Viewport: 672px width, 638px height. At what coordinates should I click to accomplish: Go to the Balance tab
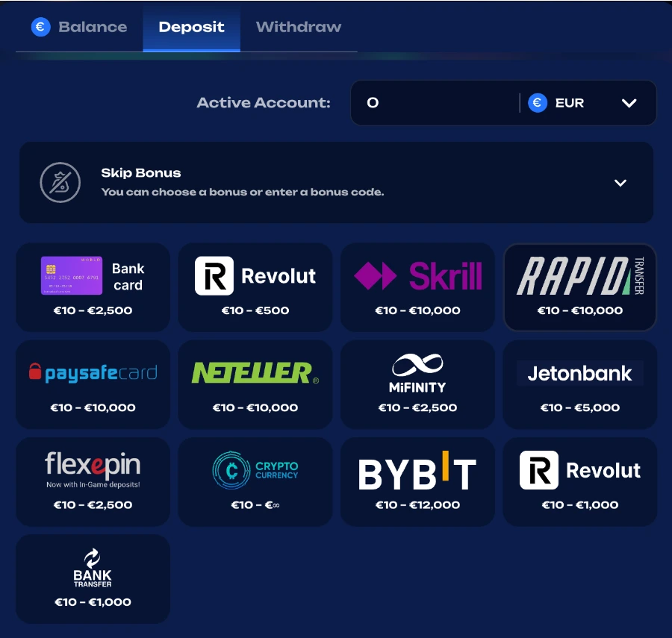click(78, 27)
